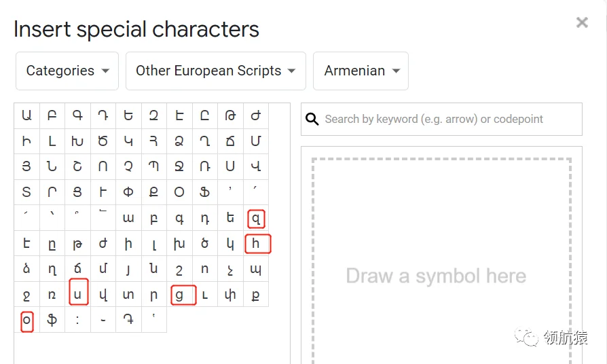Insert Armenian small letter tiwn տ
The height and width of the screenshot is (364, 607).
click(128, 294)
